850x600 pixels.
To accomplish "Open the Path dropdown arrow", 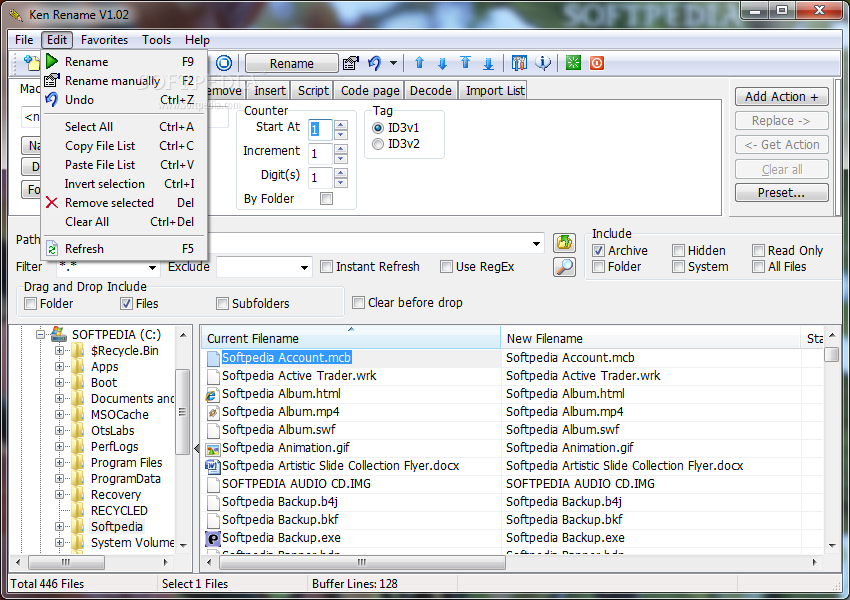I will [x=536, y=244].
